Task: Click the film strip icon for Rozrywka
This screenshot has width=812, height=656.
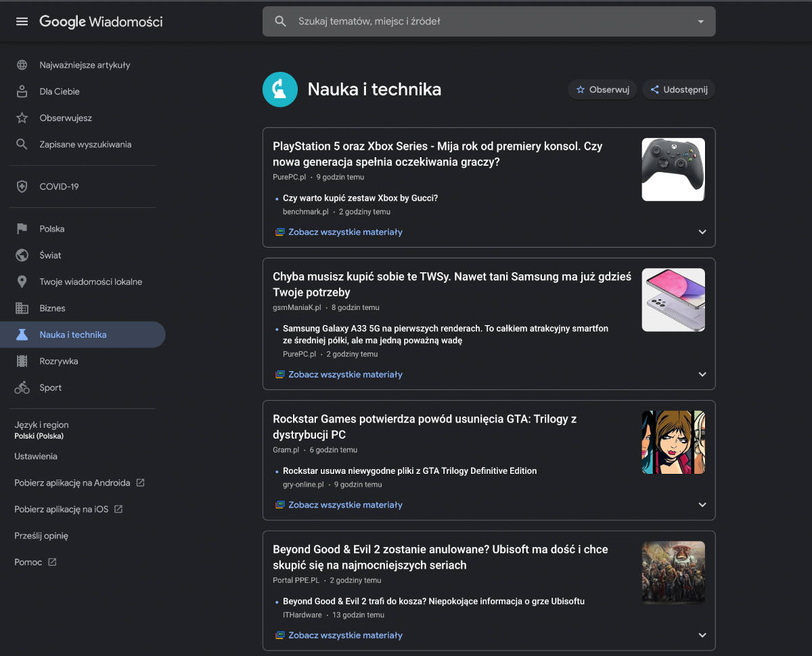Action: click(x=22, y=361)
